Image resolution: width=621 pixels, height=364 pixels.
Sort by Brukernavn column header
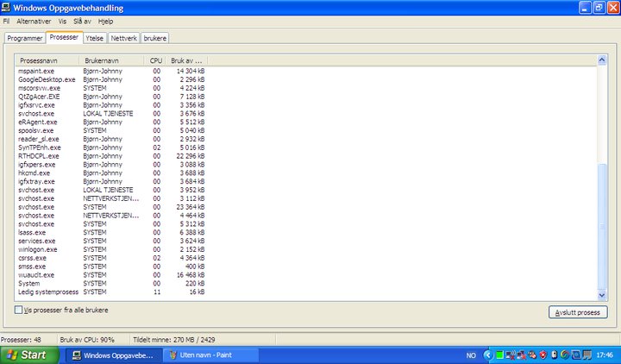pos(111,60)
